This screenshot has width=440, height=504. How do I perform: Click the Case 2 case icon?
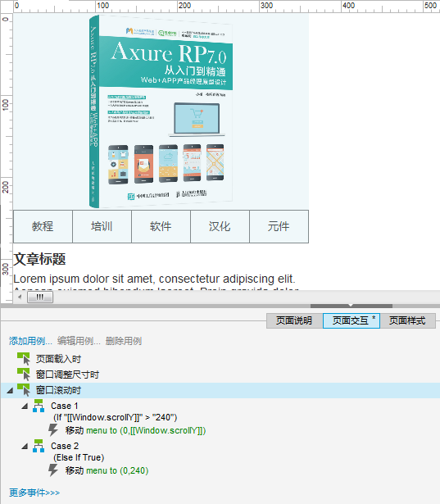click(39, 446)
